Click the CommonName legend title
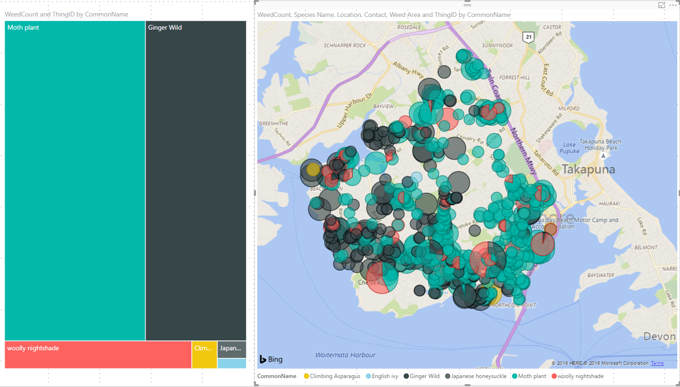 276,376
